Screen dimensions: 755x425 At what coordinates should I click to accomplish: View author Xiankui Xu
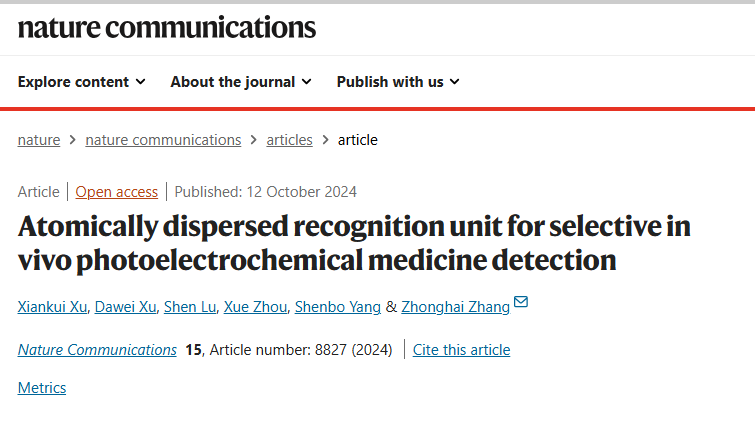click(52, 307)
